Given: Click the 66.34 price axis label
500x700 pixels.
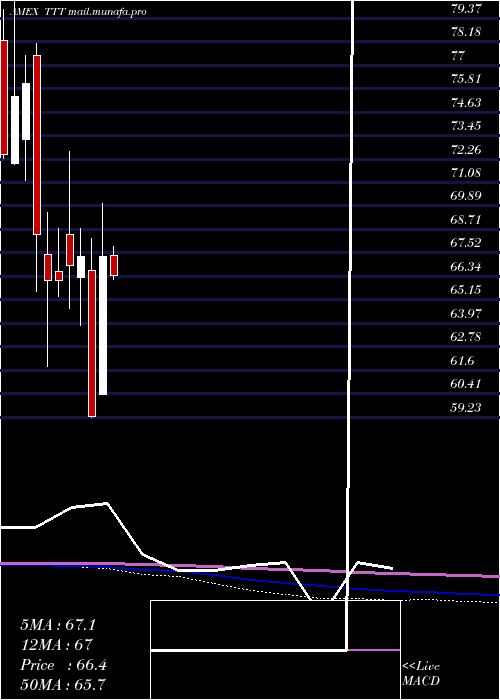Looking at the screenshot, I should [466, 267].
